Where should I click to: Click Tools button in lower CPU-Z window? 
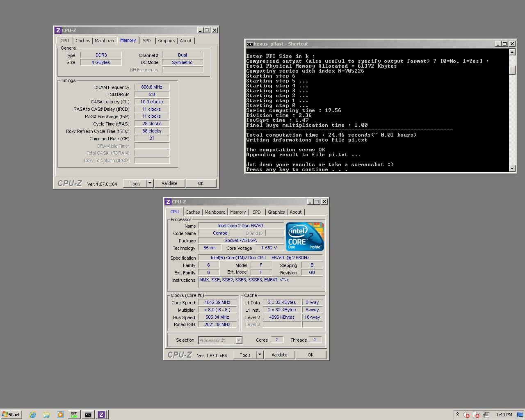tap(245, 355)
